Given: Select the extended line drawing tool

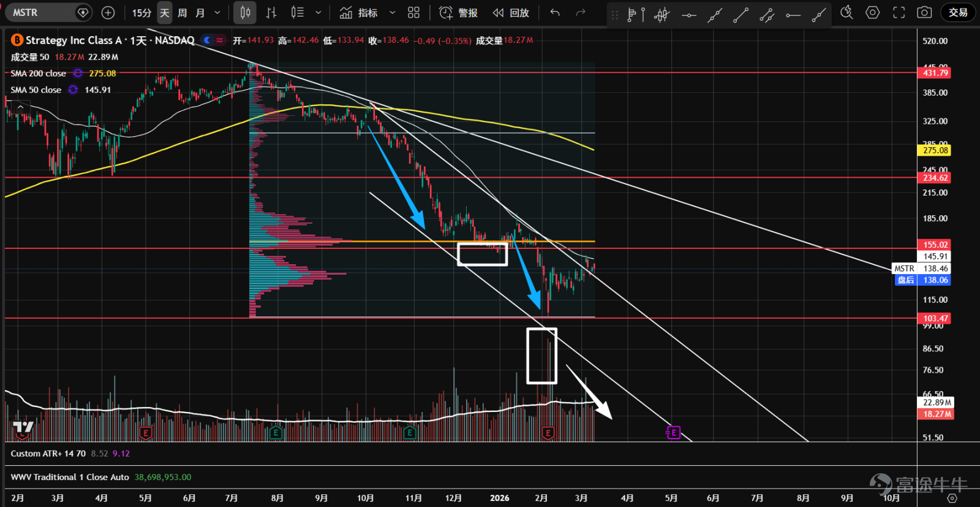Looking at the screenshot, I should click(715, 15).
